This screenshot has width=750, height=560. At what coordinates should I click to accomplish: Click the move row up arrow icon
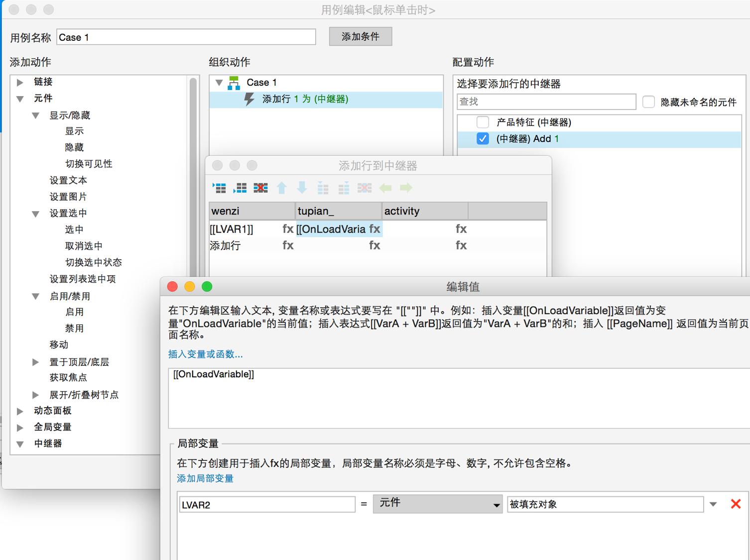[x=282, y=188]
